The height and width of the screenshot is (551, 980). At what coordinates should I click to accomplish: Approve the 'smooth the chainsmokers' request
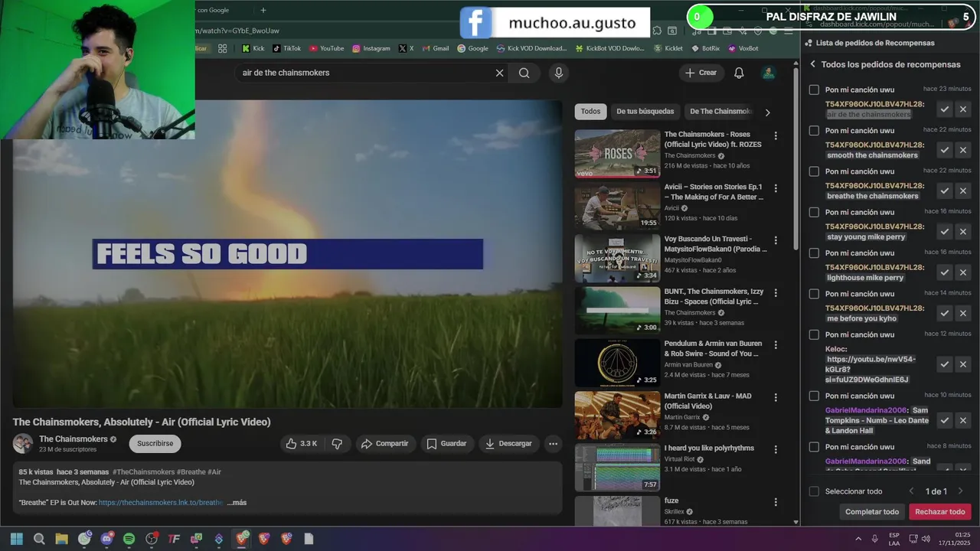(945, 150)
